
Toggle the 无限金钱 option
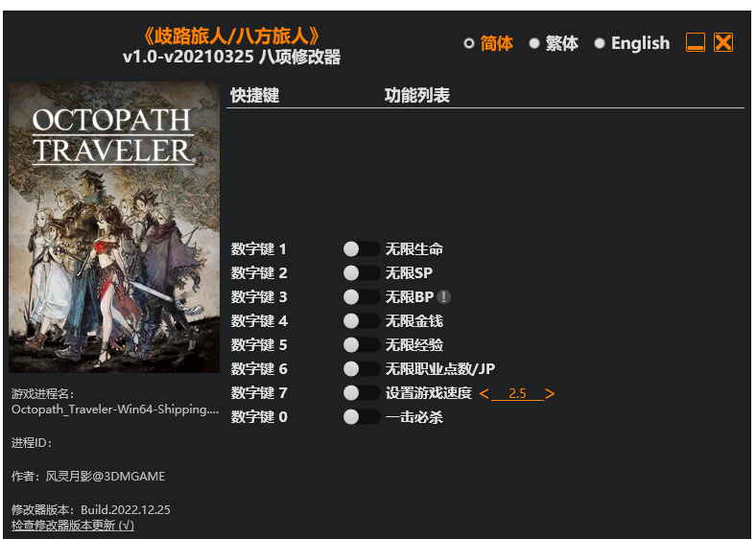click(x=362, y=321)
